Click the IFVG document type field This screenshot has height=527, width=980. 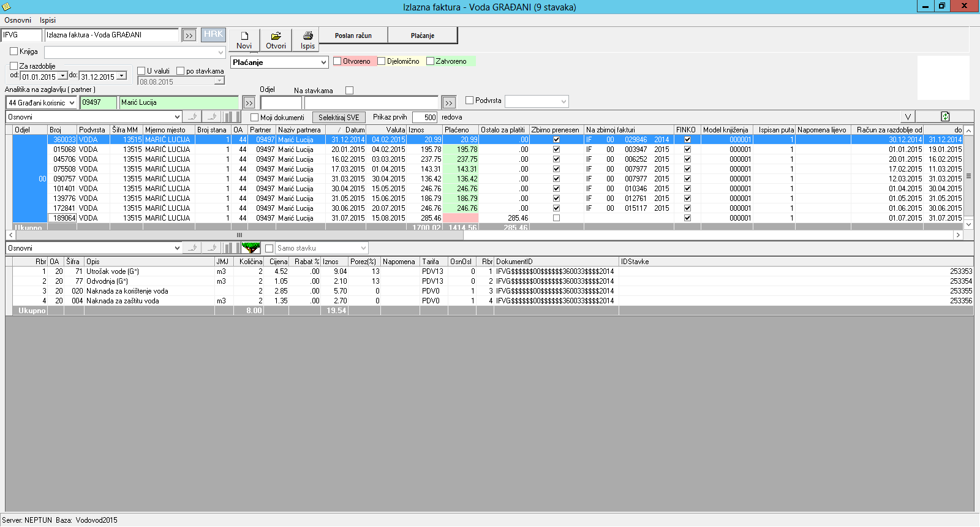21,35
